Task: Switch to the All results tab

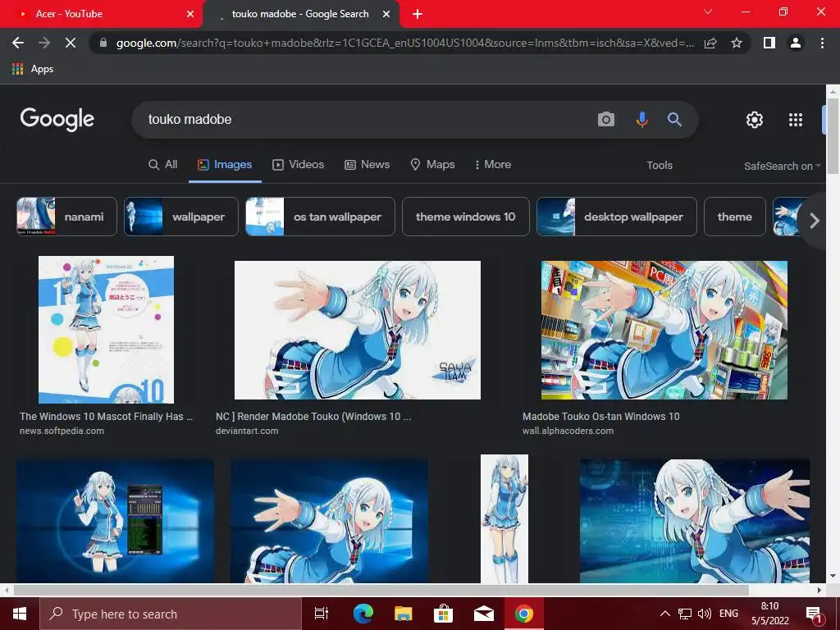Action: point(163,164)
